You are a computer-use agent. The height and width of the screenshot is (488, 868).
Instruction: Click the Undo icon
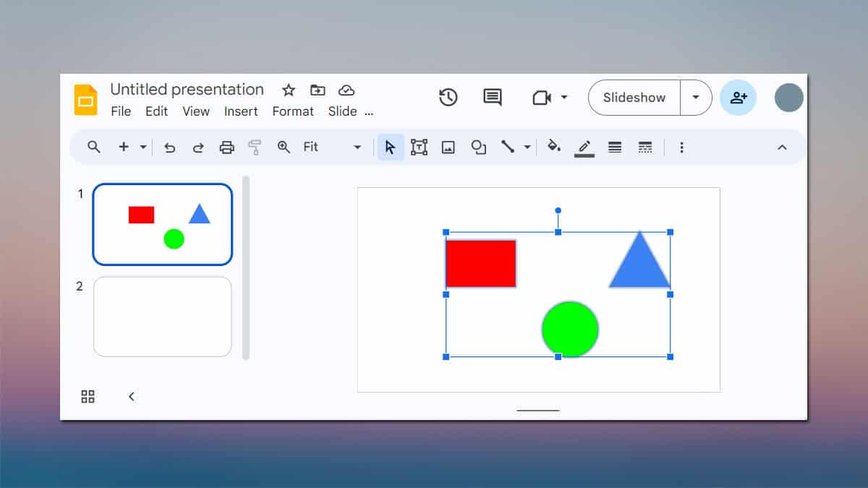(169, 147)
